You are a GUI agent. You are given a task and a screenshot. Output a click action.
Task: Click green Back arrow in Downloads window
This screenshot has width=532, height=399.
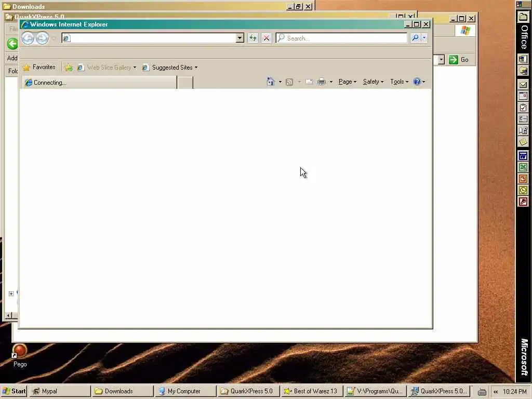[12, 44]
